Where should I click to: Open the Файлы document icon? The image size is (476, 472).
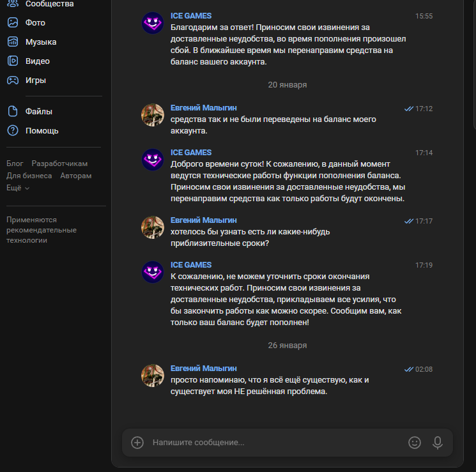click(x=13, y=112)
